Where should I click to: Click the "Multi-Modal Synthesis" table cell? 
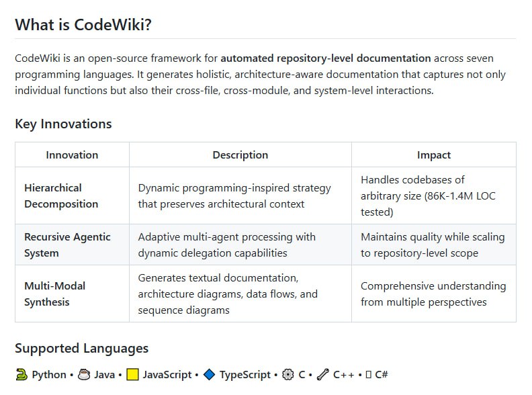[55, 294]
